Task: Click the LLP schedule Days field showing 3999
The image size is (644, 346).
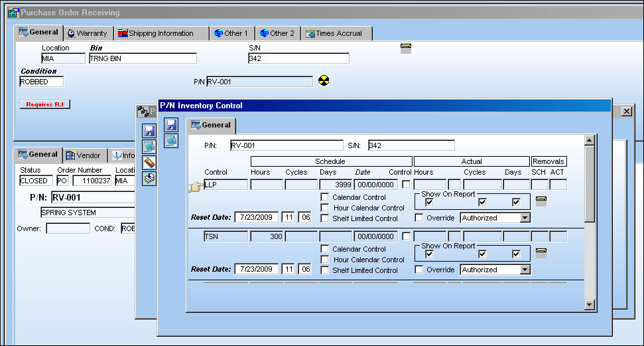Action: click(336, 185)
